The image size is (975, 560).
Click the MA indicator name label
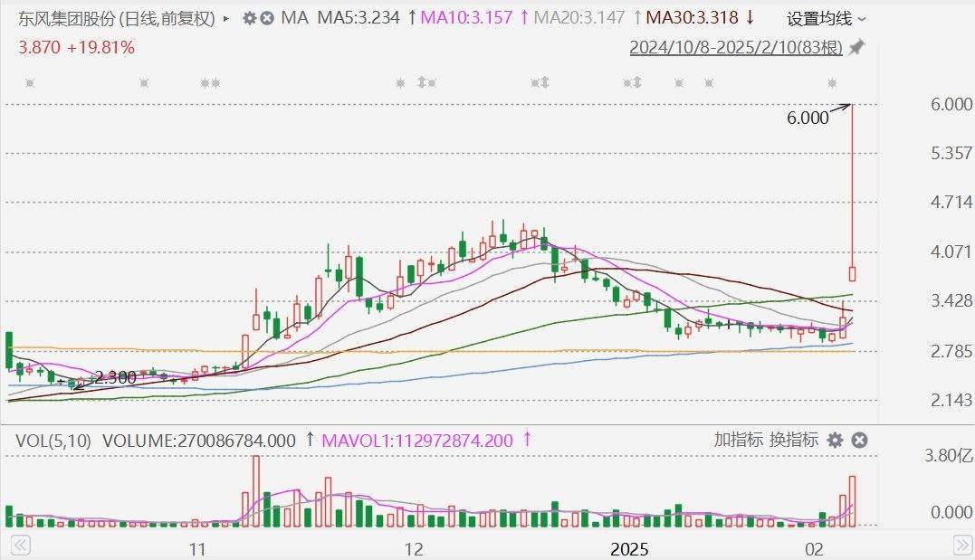click(x=293, y=18)
